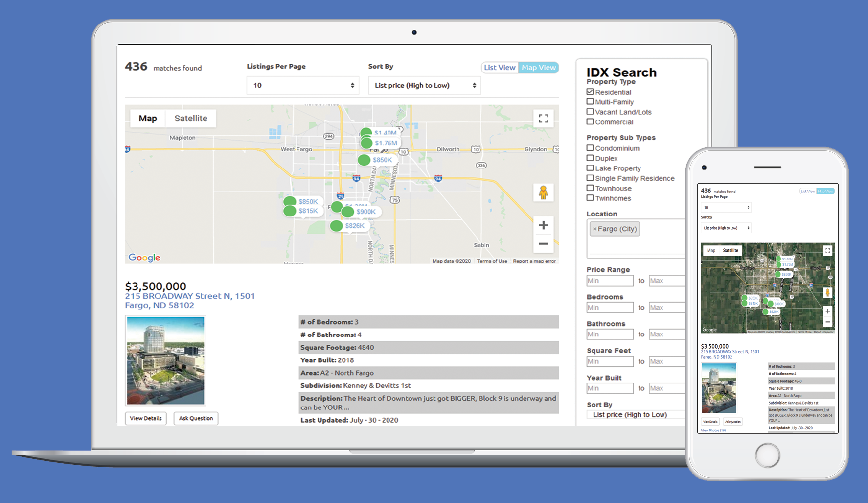This screenshot has height=503, width=868.
Task: Uncheck the Residential property type
Action: 590,92
